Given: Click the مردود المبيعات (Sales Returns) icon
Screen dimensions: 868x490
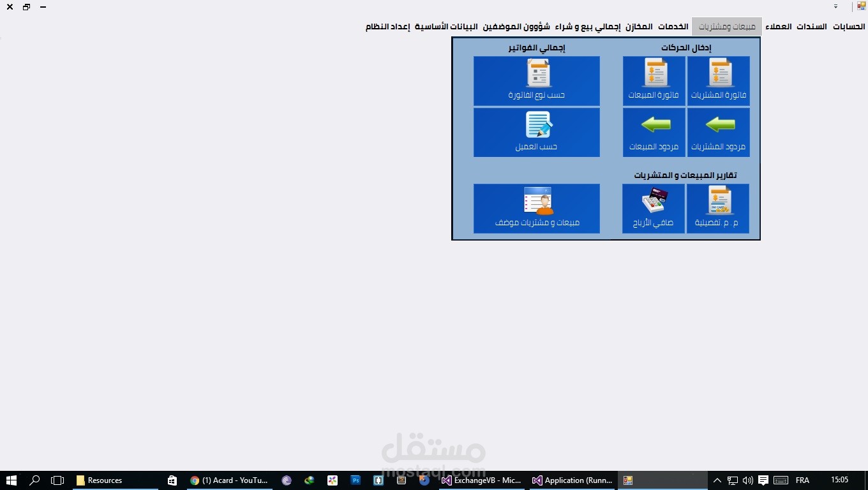Looking at the screenshot, I should pyautogui.click(x=654, y=132).
